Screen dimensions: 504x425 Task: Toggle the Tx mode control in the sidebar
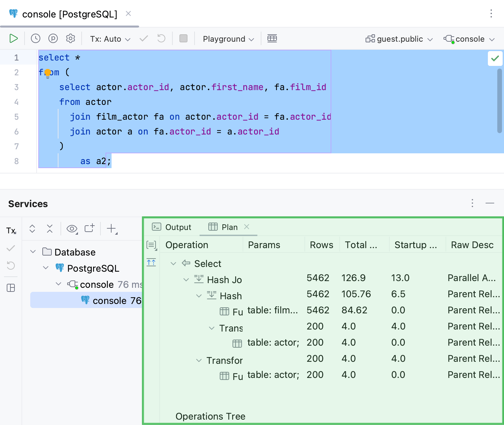(x=10, y=230)
